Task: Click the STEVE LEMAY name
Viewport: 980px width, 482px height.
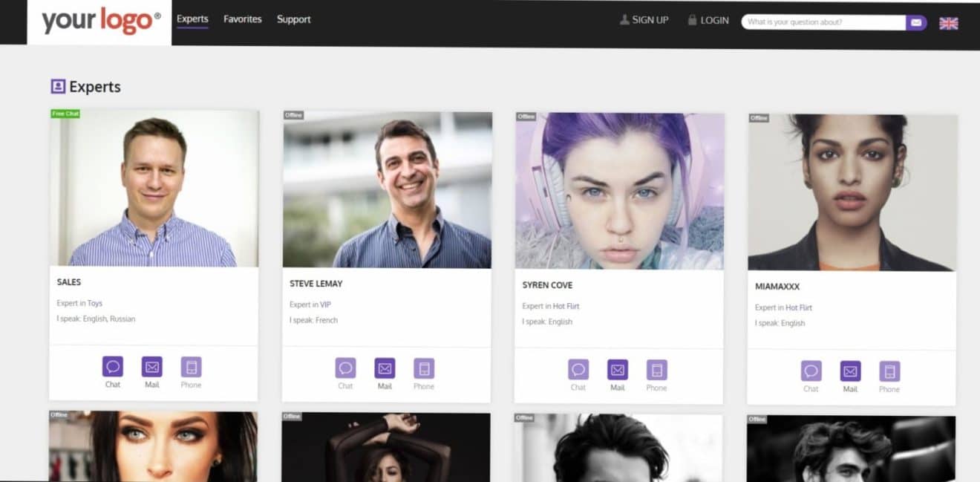Action: (316, 284)
